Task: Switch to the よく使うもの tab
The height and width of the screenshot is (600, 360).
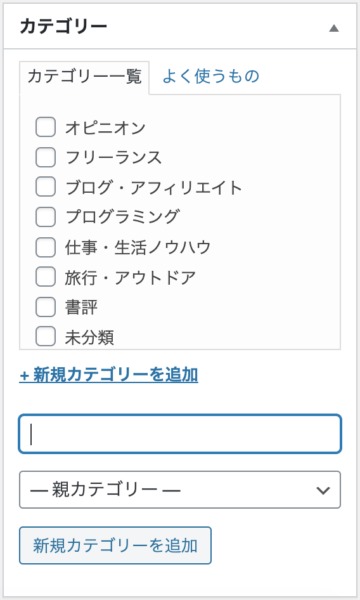Action: (x=211, y=76)
